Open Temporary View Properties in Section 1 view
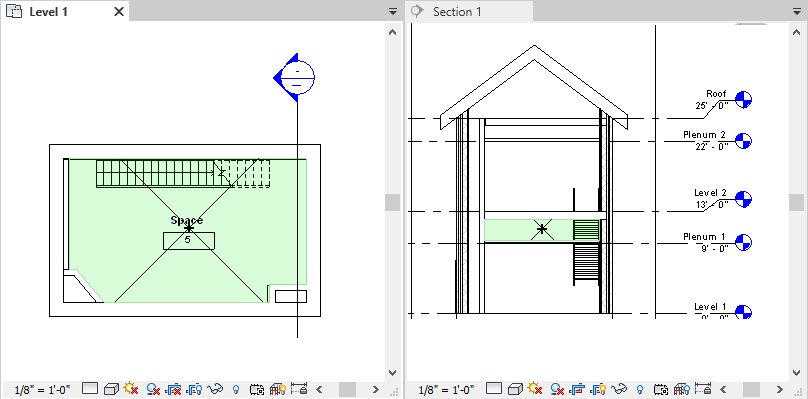The width and height of the screenshot is (808, 399). click(661, 389)
